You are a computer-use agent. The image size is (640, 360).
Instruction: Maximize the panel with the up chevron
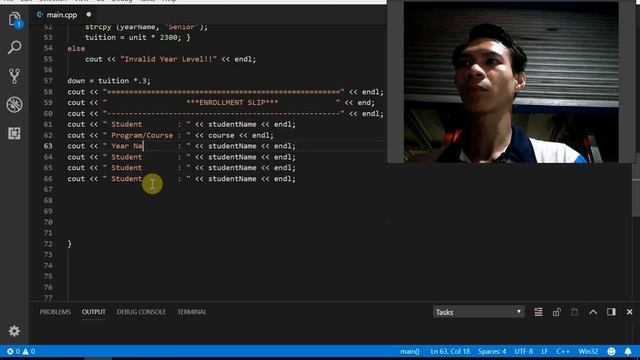point(593,312)
